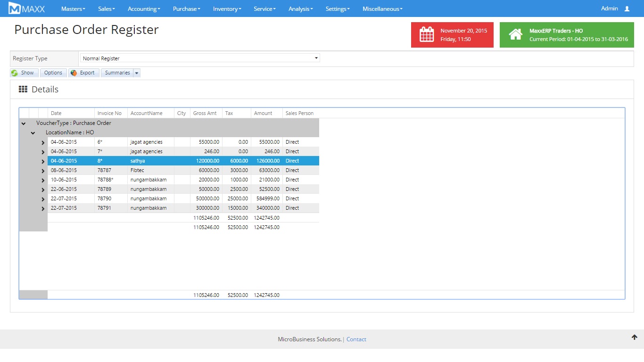
Task: Click the grid icon beside Details heading
Action: point(23,89)
